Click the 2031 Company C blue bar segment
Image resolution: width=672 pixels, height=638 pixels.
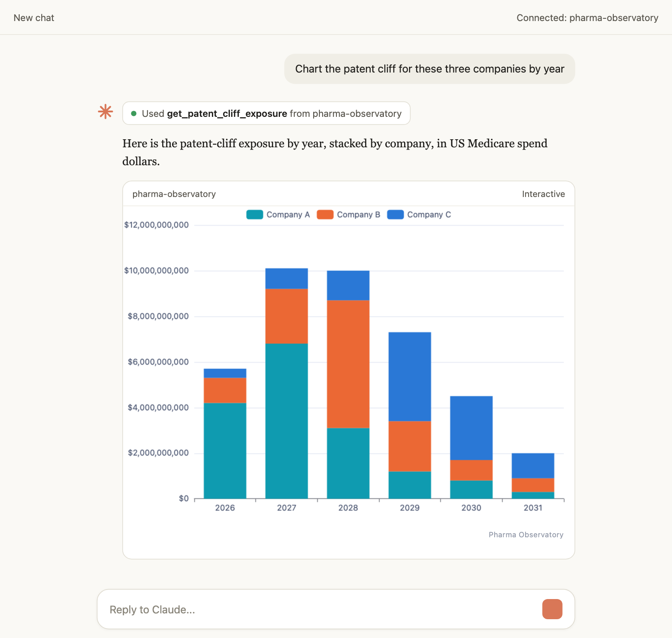533,466
